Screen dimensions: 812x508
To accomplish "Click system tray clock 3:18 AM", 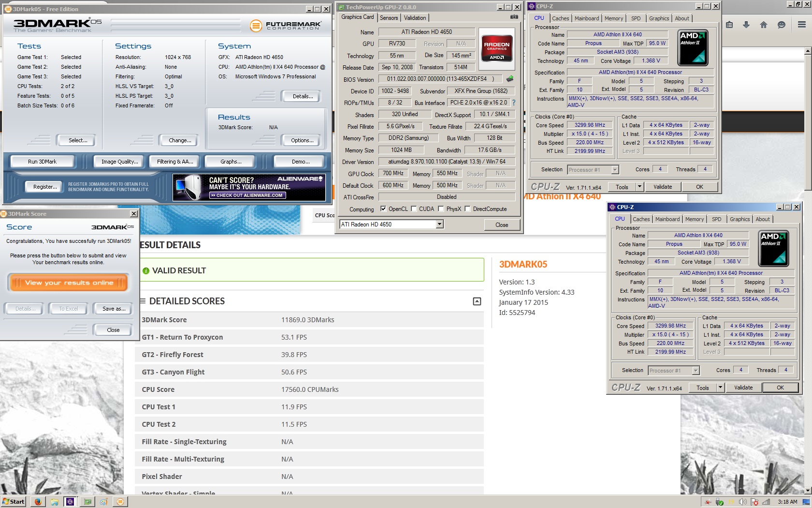I will click(x=787, y=502).
